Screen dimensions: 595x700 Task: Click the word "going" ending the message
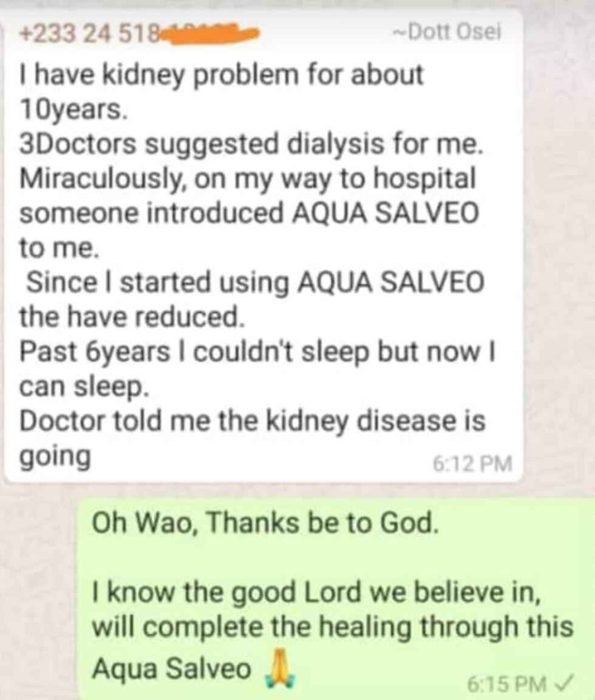[x=55, y=456]
